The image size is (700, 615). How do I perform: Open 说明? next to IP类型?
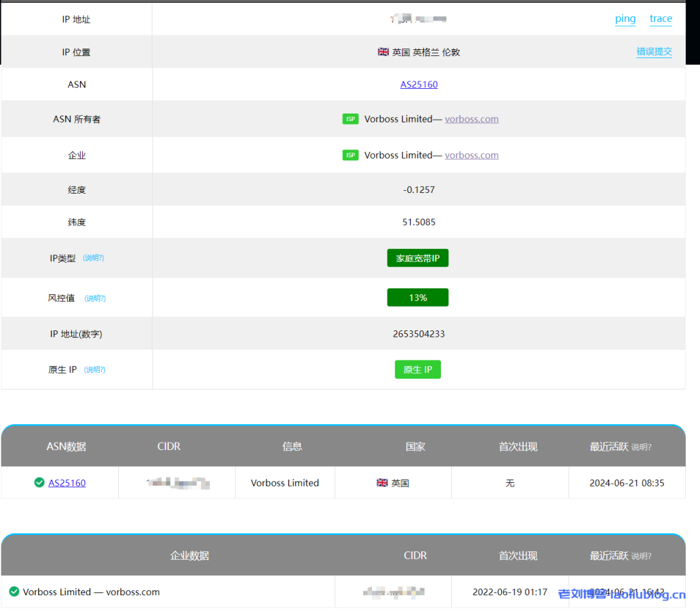[x=94, y=258]
